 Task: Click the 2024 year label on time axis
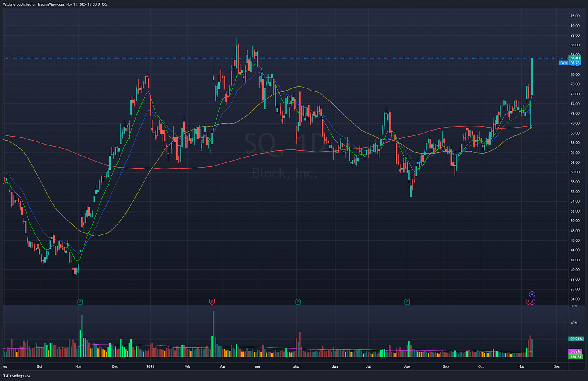tap(150, 367)
